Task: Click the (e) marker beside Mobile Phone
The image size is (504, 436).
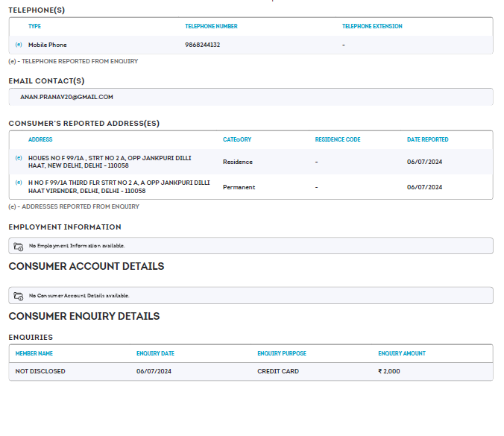Action: [19, 45]
